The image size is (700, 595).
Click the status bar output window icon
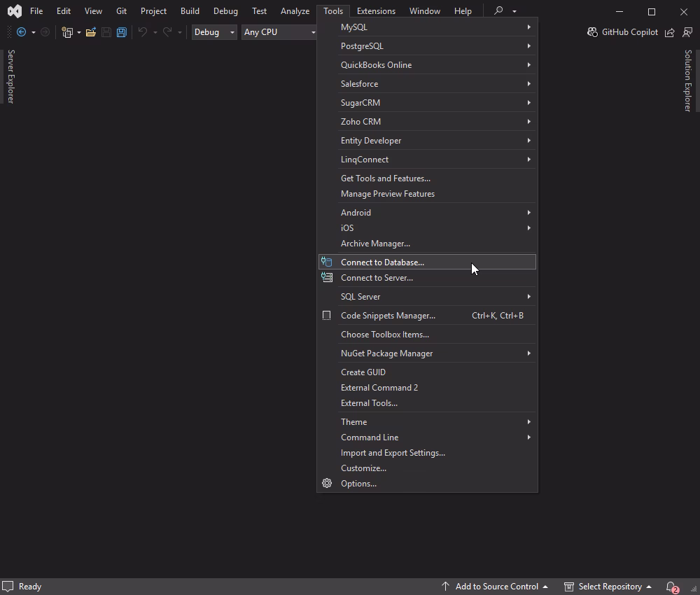(x=8, y=587)
